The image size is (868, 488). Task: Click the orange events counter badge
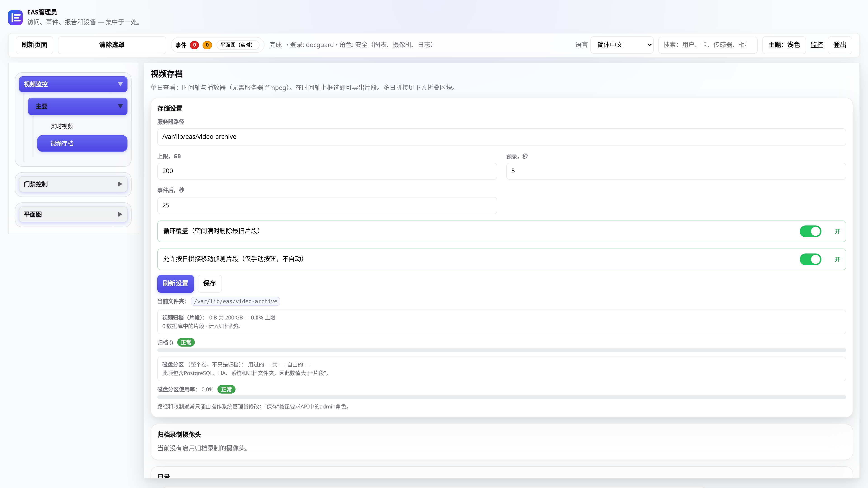207,45
